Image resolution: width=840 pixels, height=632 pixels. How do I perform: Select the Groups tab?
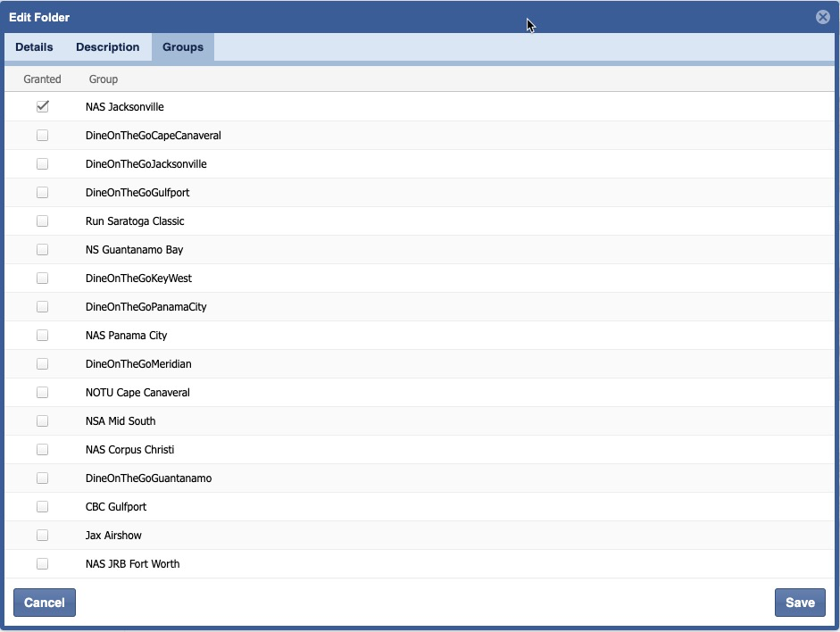click(183, 47)
